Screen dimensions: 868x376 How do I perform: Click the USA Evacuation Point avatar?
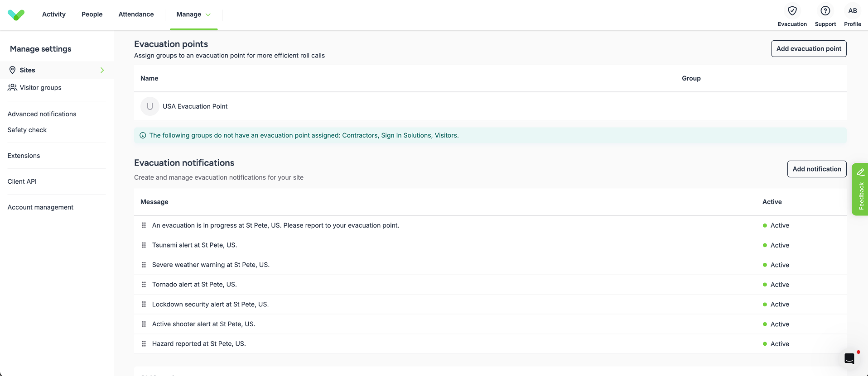click(149, 106)
